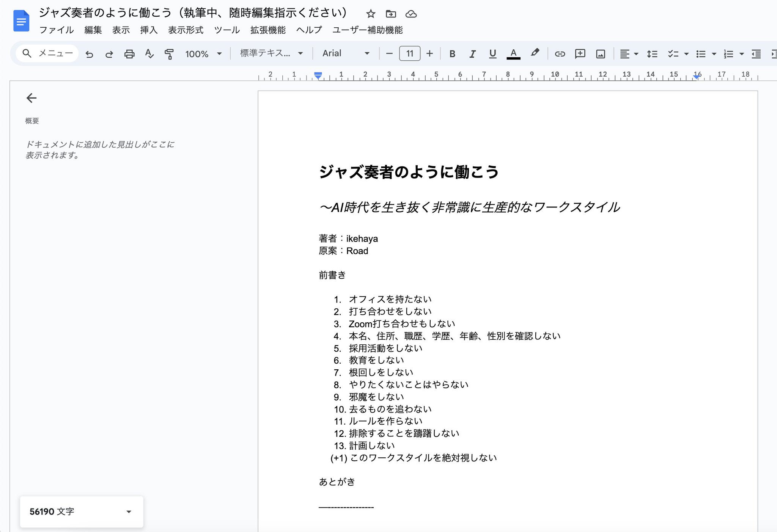Close the outline panel with back arrow
This screenshot has width=777, height=532.
[31, 98]
